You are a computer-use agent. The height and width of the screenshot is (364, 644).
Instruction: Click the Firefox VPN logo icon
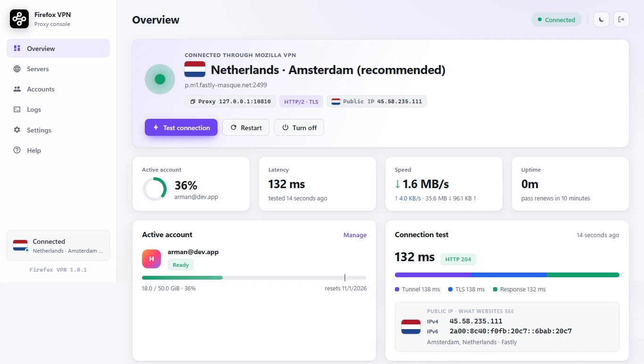(x=19, y=19)
